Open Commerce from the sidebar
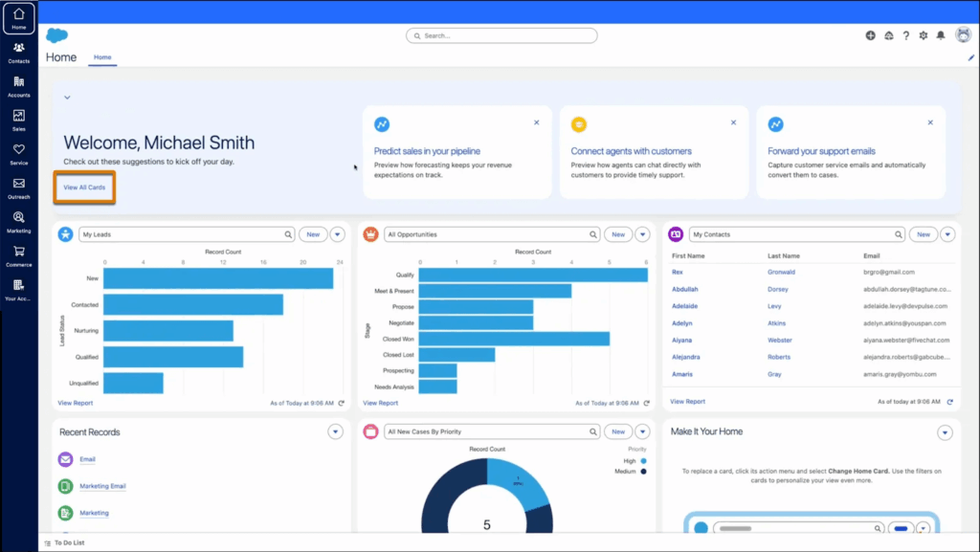980x552 pixels. pos(19,254)
